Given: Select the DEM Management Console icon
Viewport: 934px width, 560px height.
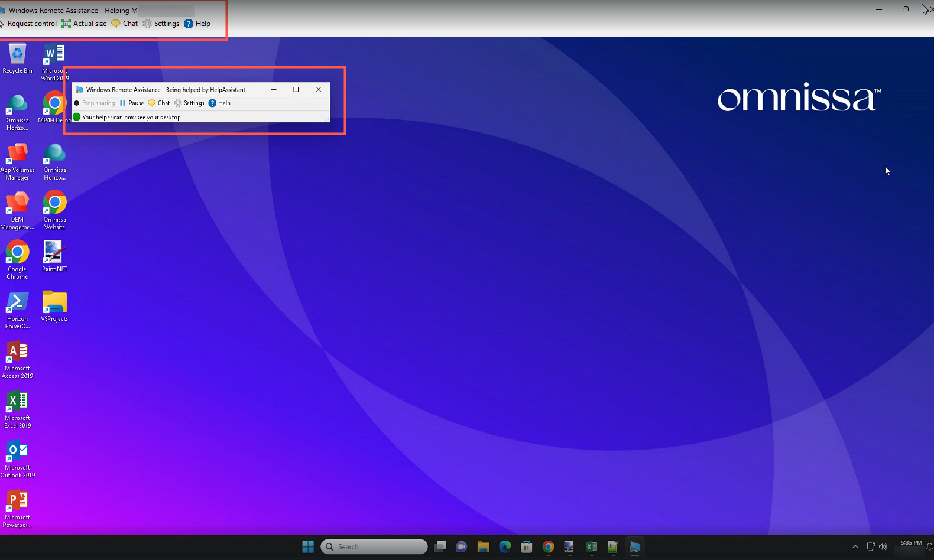Looking at the screenshot, I should point(17,211).
